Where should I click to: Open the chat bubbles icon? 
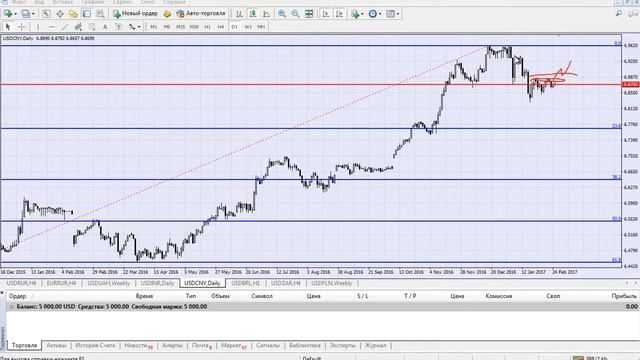[x=632, y=14]
